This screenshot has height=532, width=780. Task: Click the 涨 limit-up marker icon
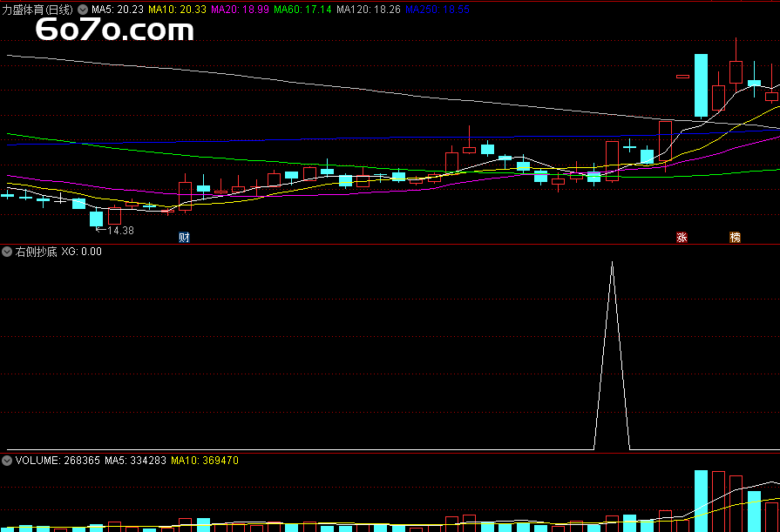[682, 237]
